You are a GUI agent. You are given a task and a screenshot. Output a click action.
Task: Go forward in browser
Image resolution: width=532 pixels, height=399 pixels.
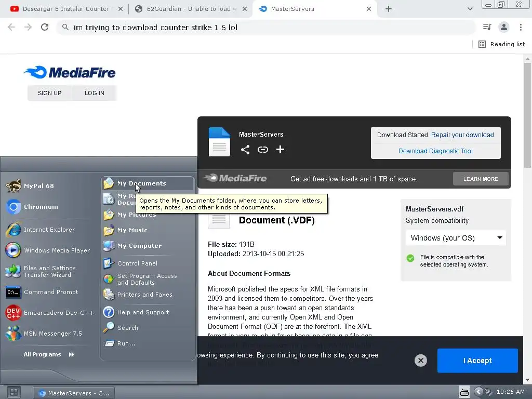pyautogui.click(x=28, y=27)
